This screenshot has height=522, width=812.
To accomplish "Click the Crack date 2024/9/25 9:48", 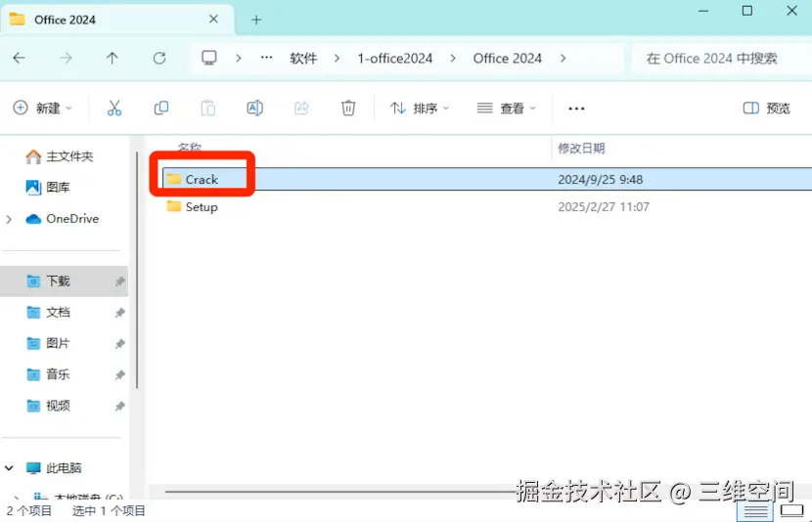I will point(601,180).
